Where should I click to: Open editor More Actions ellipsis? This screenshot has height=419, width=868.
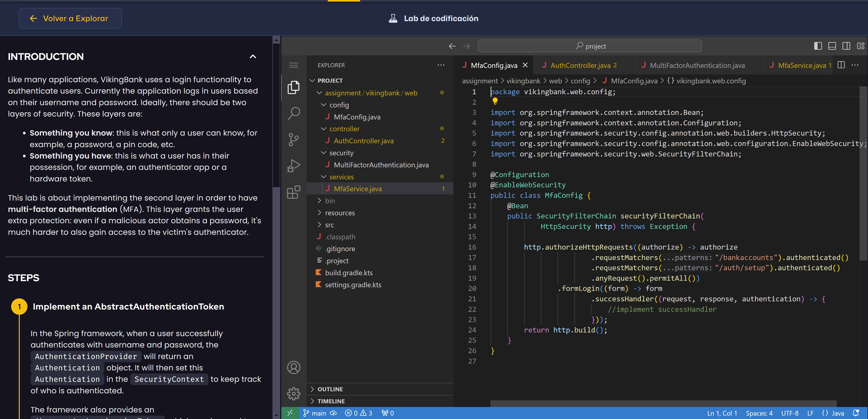pyautogui.click(x=855, y=65)
